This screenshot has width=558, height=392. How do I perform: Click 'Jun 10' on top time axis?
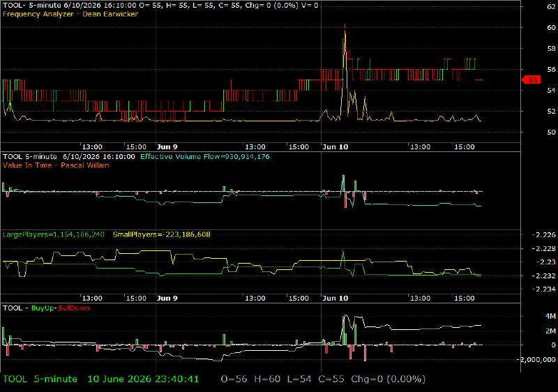tap(335, 147)
